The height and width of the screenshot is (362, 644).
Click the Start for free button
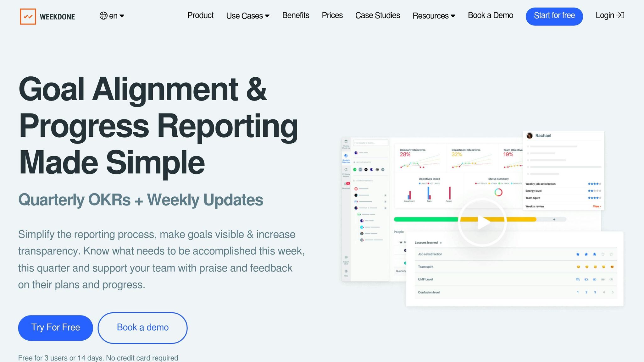pos(554,16)
